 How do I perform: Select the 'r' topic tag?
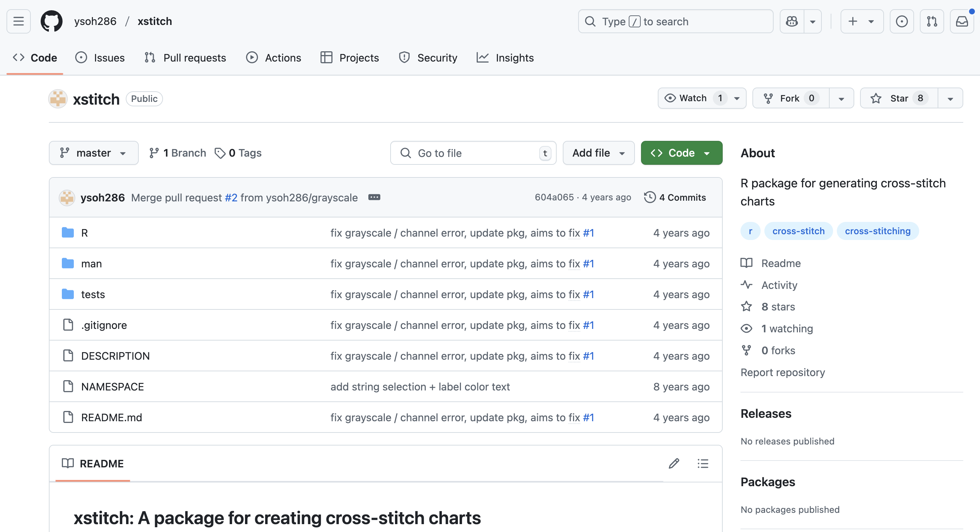(750, 231)
